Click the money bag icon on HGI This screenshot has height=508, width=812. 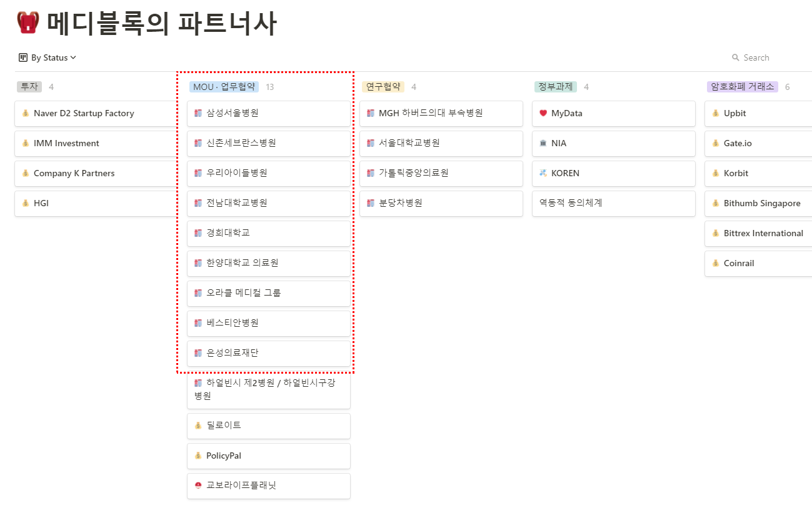pos(26,203)
